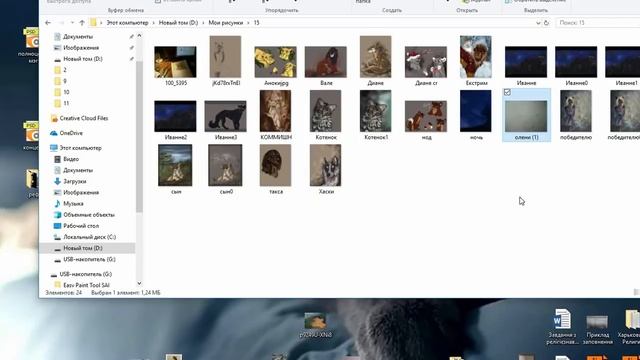Open Creative Cloud Files in sidebar
The image size is (640, 360).
[x=84, y=118]
